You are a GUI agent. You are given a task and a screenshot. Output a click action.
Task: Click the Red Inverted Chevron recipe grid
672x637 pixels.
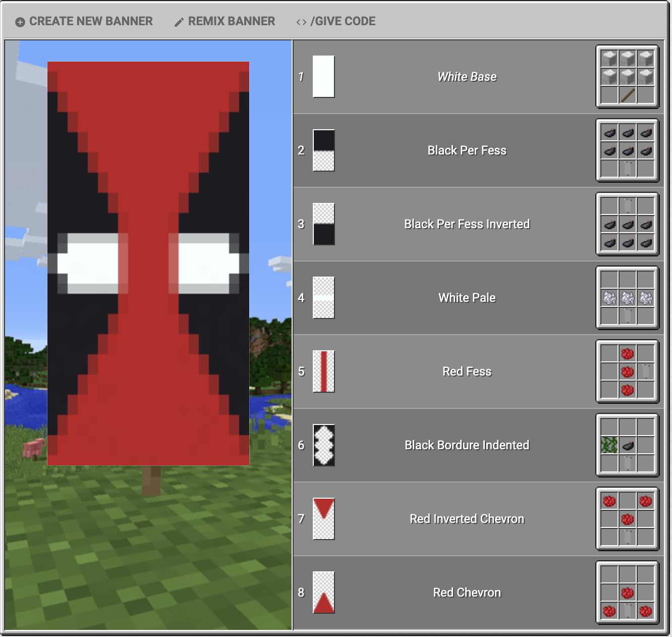click(x=627, y=519)
